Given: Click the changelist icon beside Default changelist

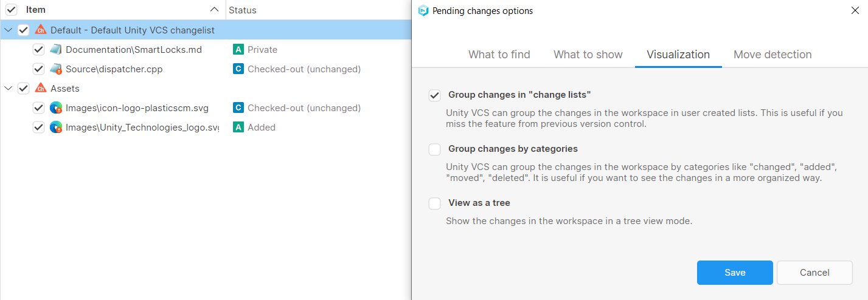Looking at the screenshot, I should coord(41,30).
